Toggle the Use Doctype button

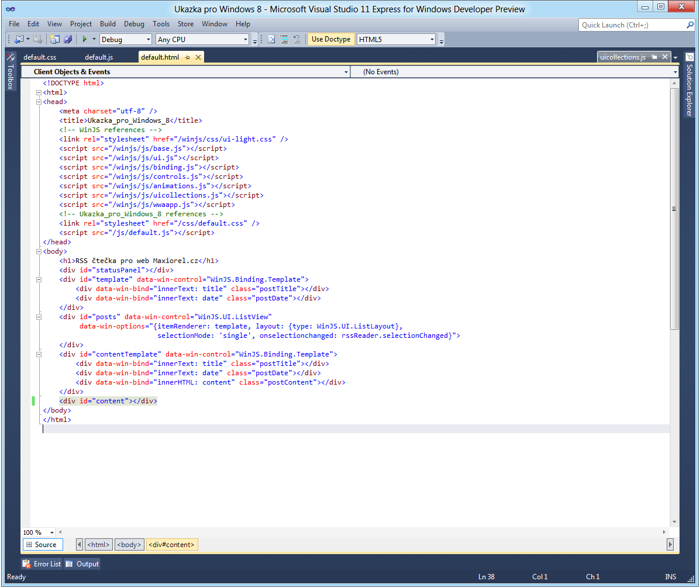pos(331,39)
